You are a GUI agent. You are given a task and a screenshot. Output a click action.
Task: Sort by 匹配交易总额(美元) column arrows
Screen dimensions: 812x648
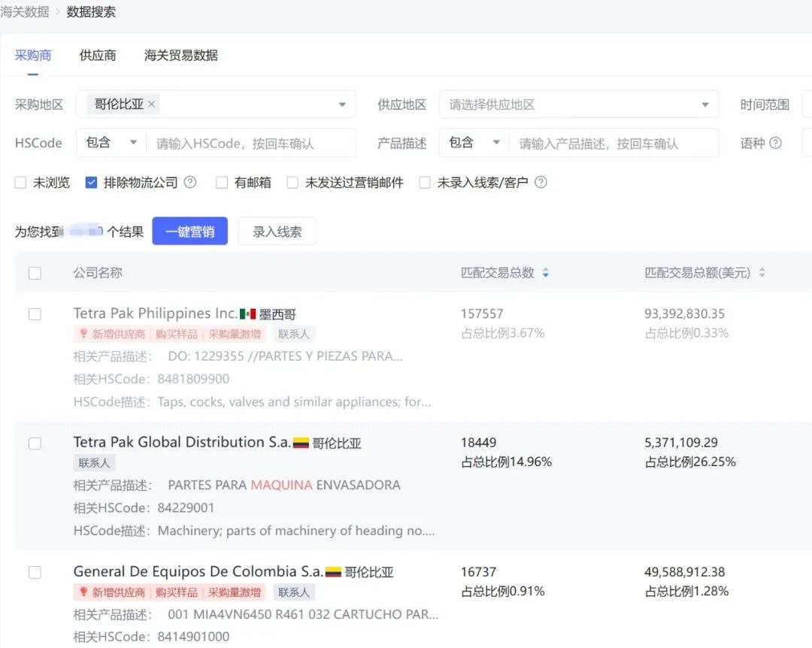762,273
